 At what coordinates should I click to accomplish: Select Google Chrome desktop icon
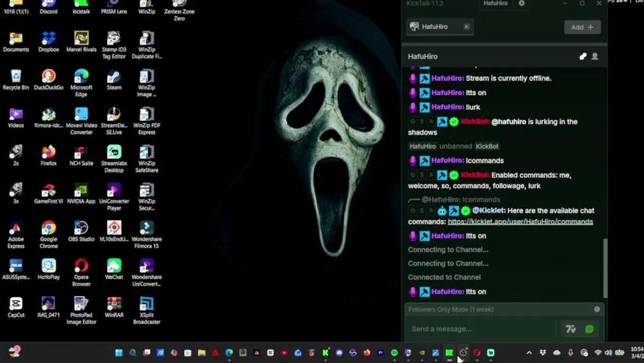[48, 235]
